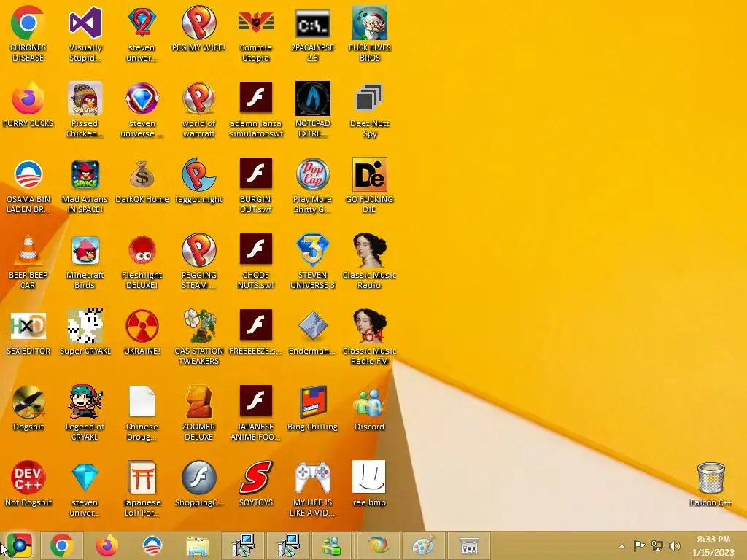747x560 pixels.
Task: Open the DarkOK Home money bag icon
Action: click(142, 174)
